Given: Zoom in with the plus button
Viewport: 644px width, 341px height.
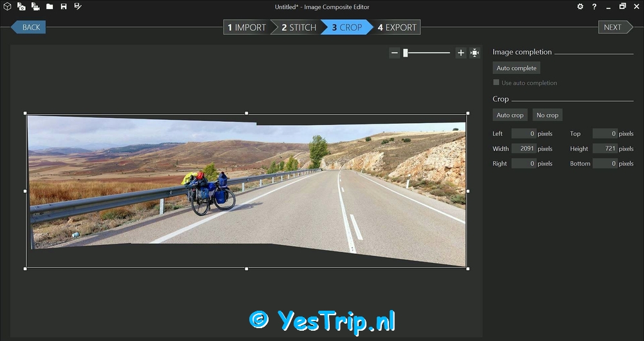Looking at the screenshot, I should click(460, 53).
